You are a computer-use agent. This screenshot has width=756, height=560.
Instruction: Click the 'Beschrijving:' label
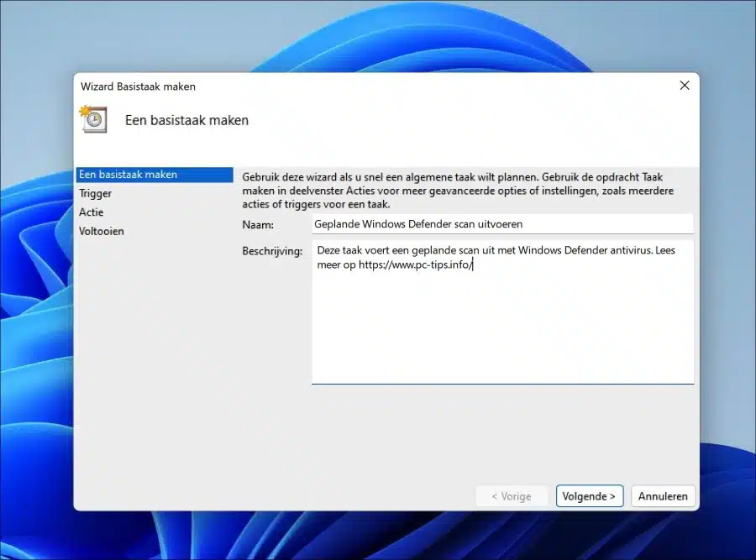(272, 251)
